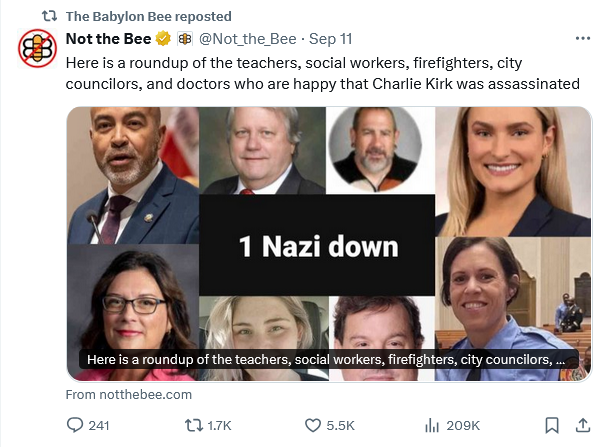Open The Babylon Bee reposted link
Viewport: 608px width, 447px height.
pos(148,16)
